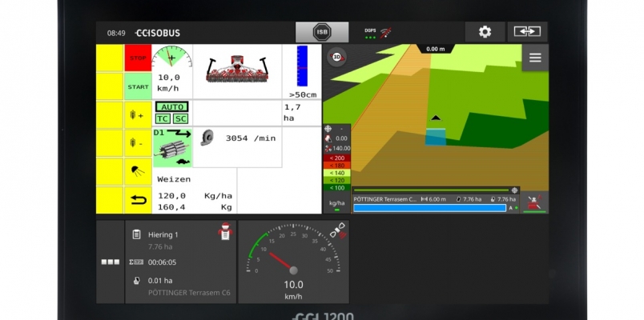Tap the ISB stop button
The height and width of the screenshot is (320, 644).
coord(322,32)
